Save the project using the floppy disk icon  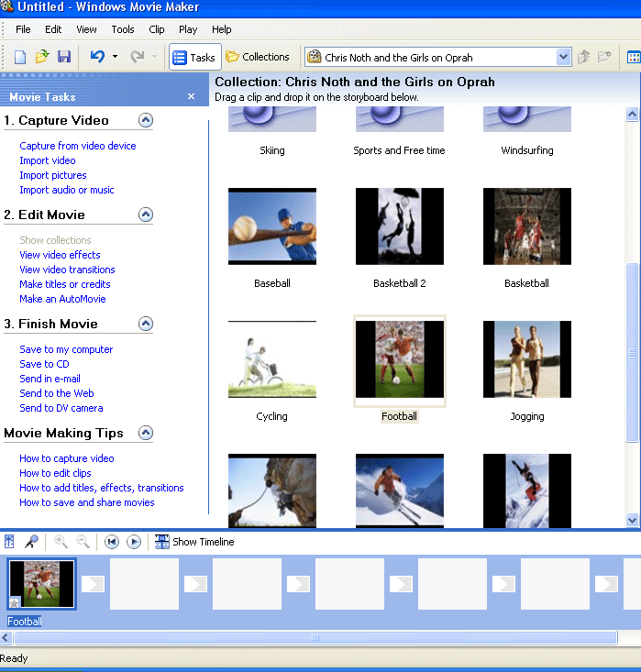click(64, 57)
